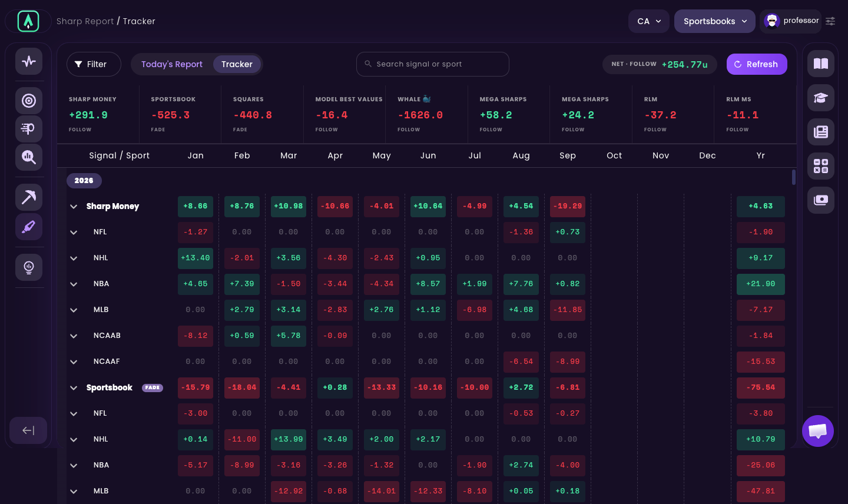This screenshot has width=848, height=504.
Task: Collapse the Sharp Money group chevron
Action: click(74, 206)
